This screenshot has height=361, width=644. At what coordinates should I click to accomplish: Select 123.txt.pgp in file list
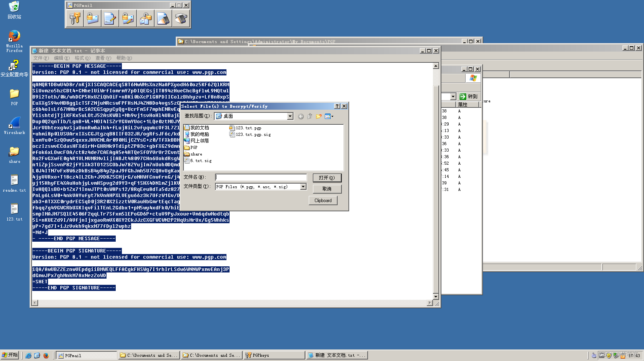[245, 128]
